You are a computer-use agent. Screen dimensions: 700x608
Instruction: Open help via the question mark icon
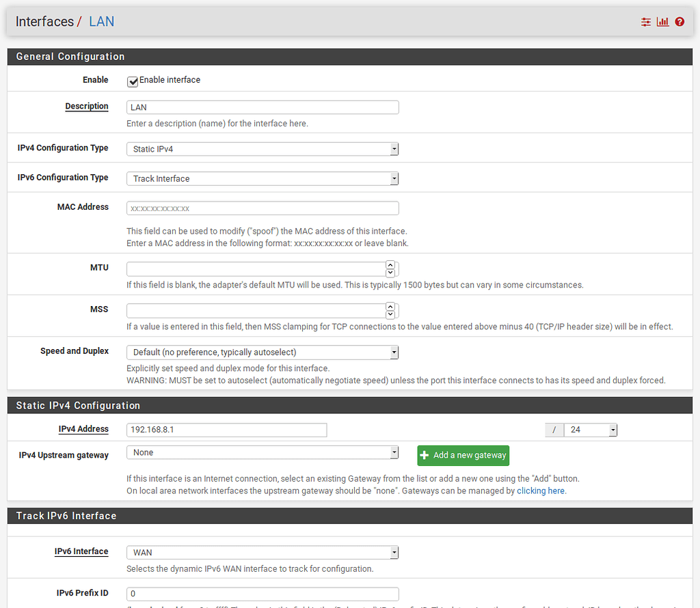679,21
